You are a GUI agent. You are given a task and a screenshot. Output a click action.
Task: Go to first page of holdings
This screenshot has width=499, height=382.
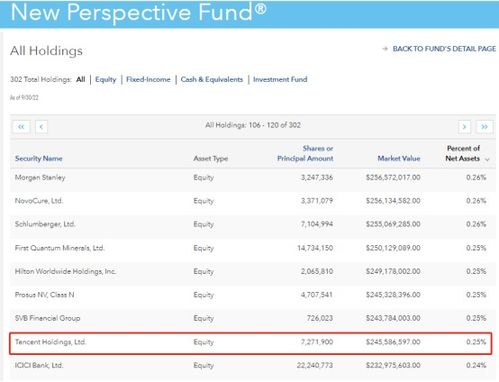[21, 127]
